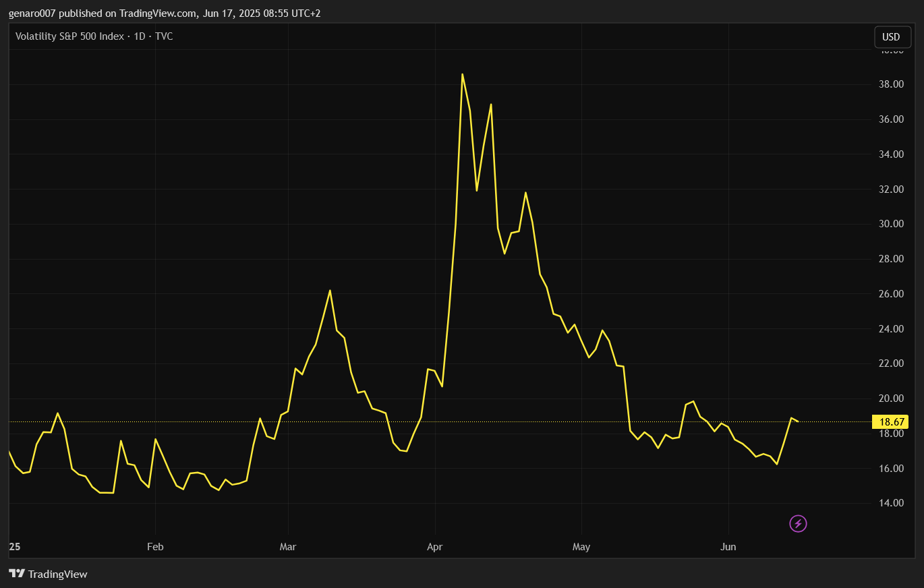Click the Mar label on time axis

tap(288, 547)
